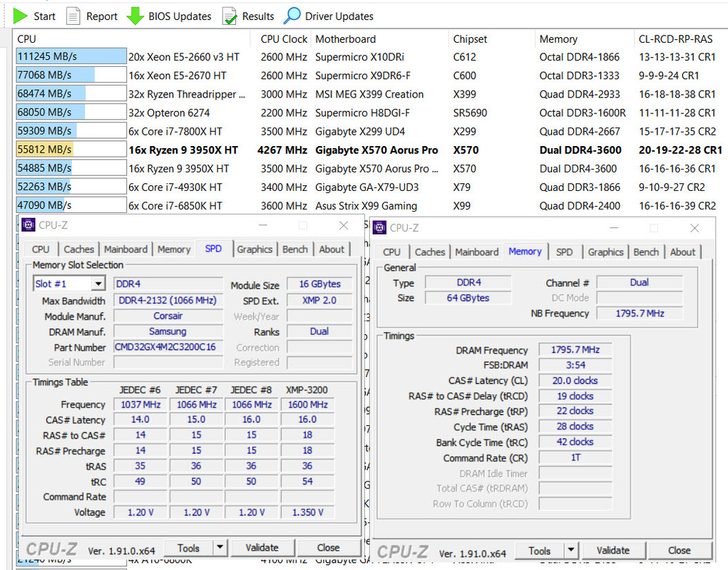
Task: Click the Module Size 16 GBytes field
Action: point(319,284)
